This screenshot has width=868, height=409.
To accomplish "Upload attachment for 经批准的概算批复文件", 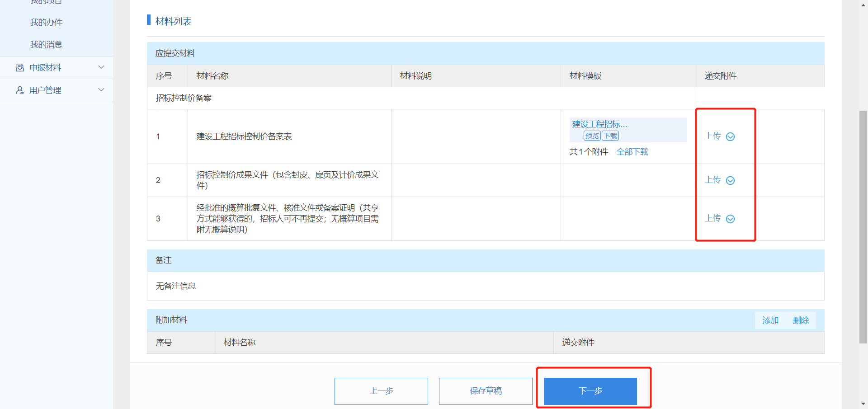I will tap(713, 219).
